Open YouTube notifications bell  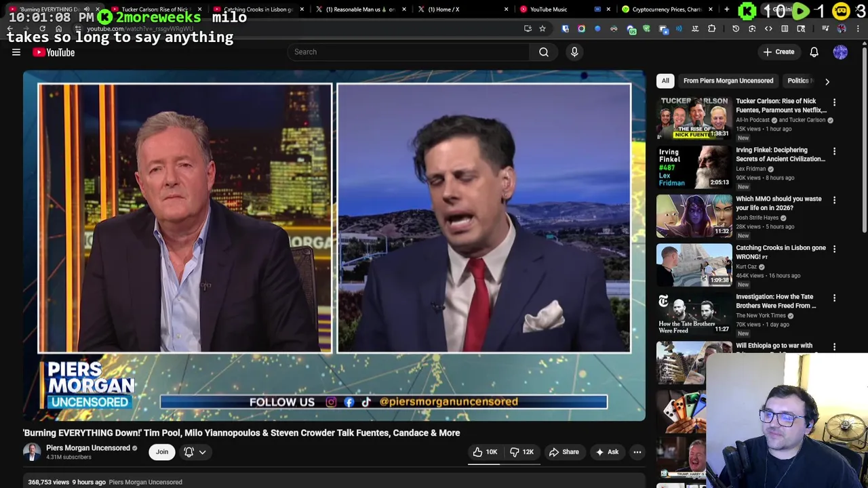coord(814,52)
